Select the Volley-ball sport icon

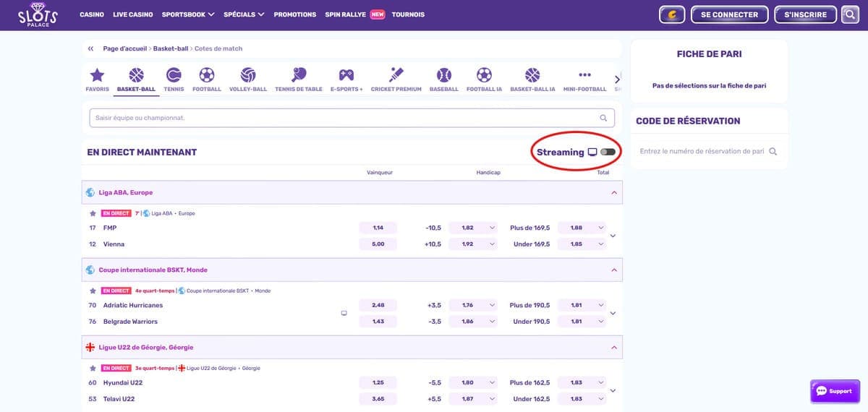(248, 80)
